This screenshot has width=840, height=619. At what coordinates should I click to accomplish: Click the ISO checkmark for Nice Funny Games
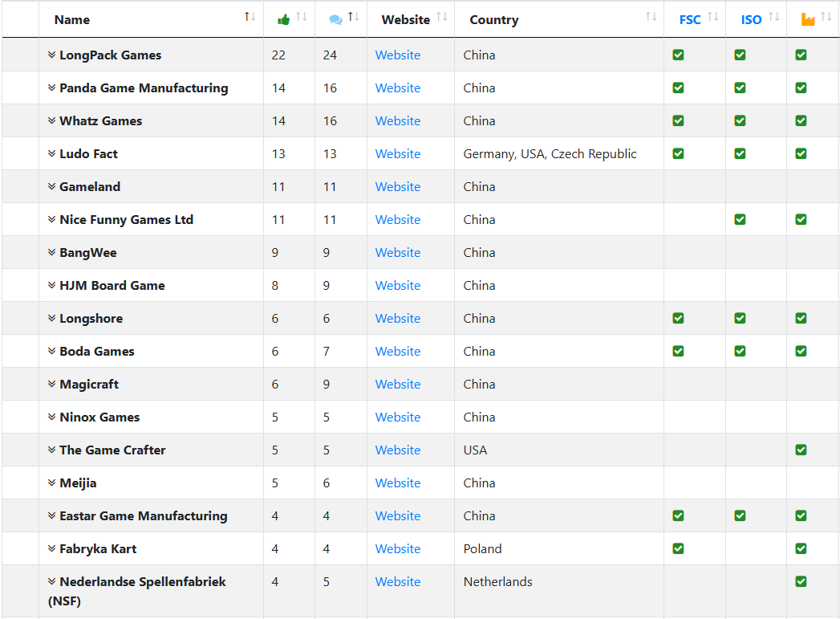click(740, 219)
